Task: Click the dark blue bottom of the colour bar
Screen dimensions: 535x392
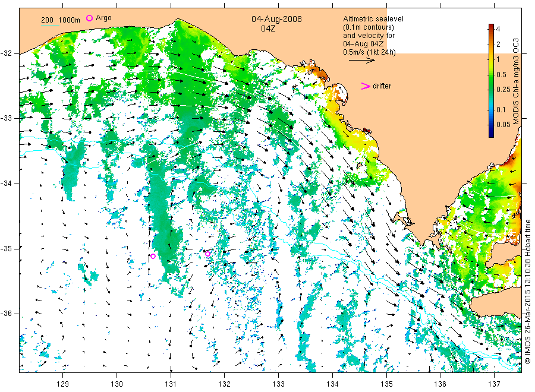Action: coord(492,133)
